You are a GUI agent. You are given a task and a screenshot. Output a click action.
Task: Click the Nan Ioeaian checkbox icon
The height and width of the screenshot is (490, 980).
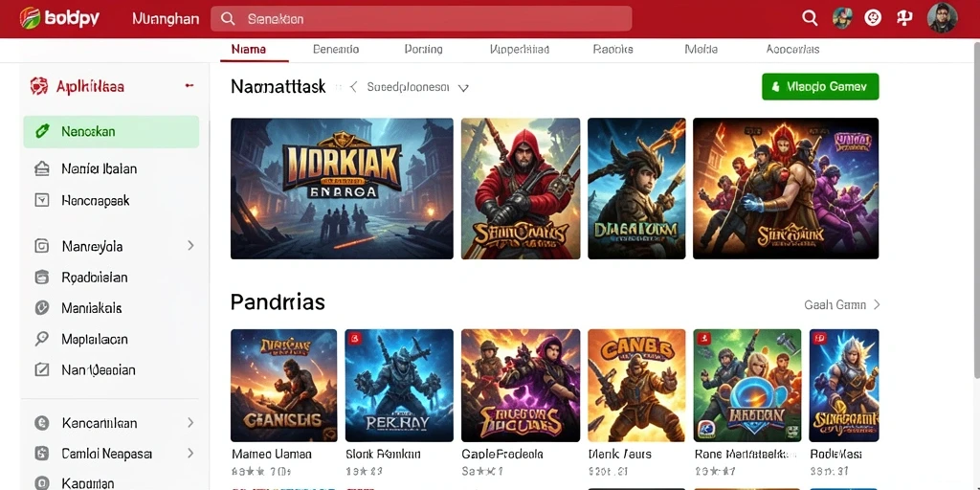pyautogui.click(x=42, y=369)
